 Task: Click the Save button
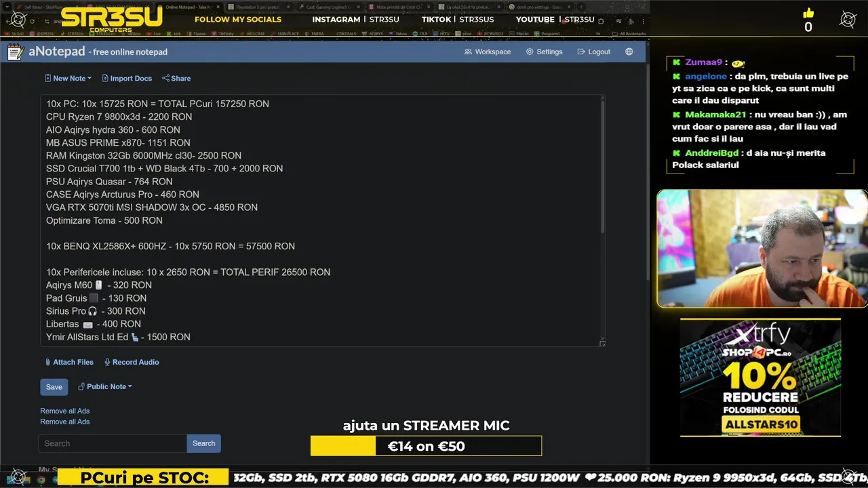(54, 387)
